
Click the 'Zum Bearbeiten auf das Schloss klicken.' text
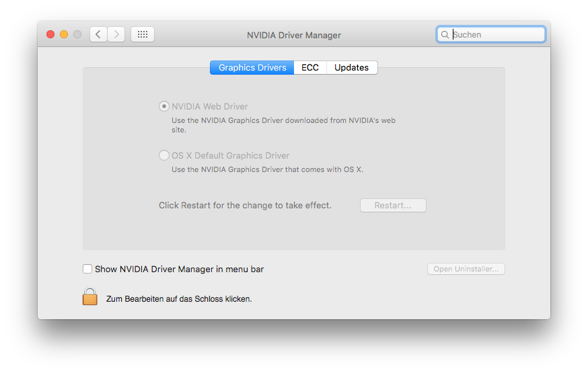179,299
